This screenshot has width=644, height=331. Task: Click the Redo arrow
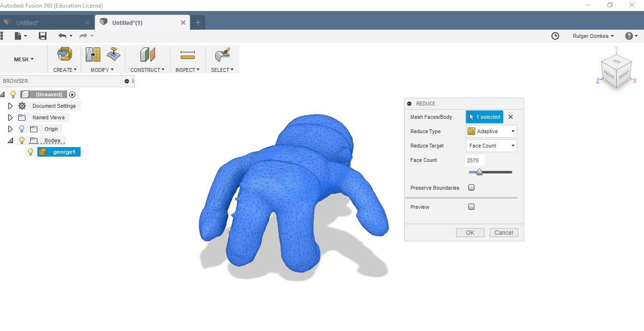[x=83, y=36]
